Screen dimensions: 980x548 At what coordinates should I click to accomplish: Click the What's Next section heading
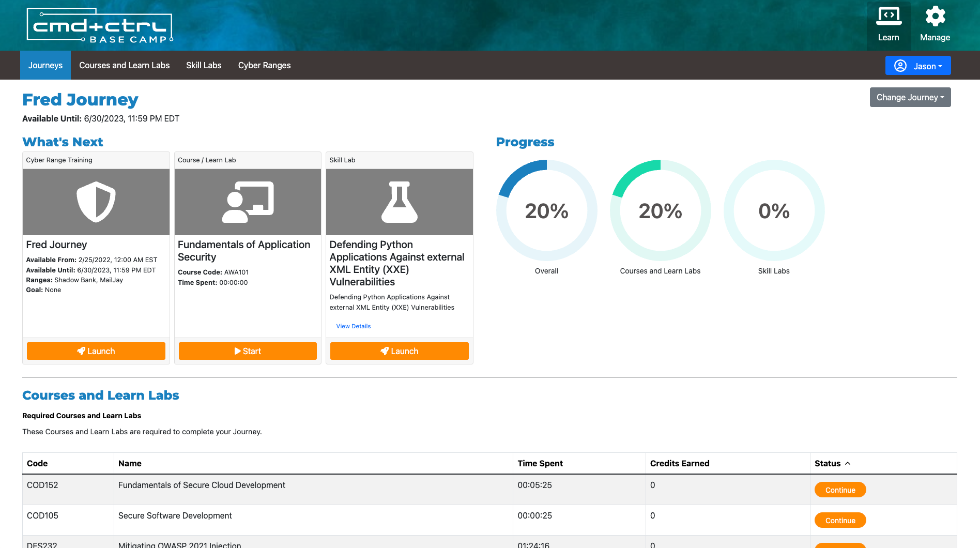[63, 142]
